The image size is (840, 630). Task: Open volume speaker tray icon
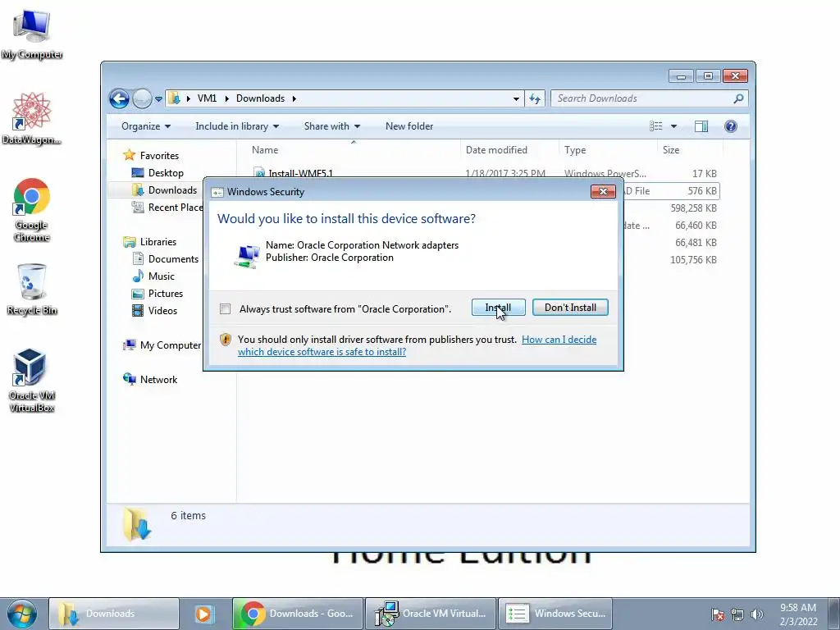[756, 615]
